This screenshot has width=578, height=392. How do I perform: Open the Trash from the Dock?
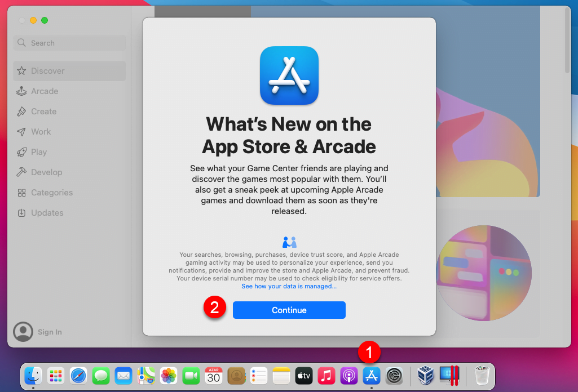click(482, 376)
